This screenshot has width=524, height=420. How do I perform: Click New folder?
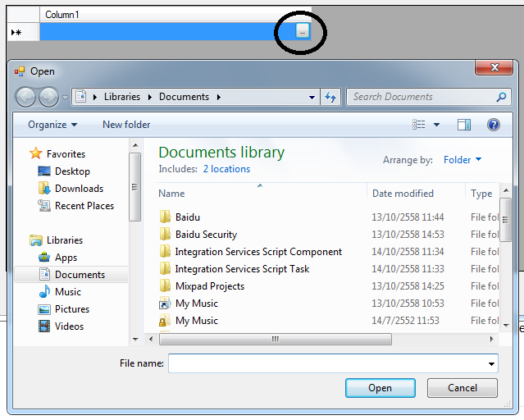(126, 125)
